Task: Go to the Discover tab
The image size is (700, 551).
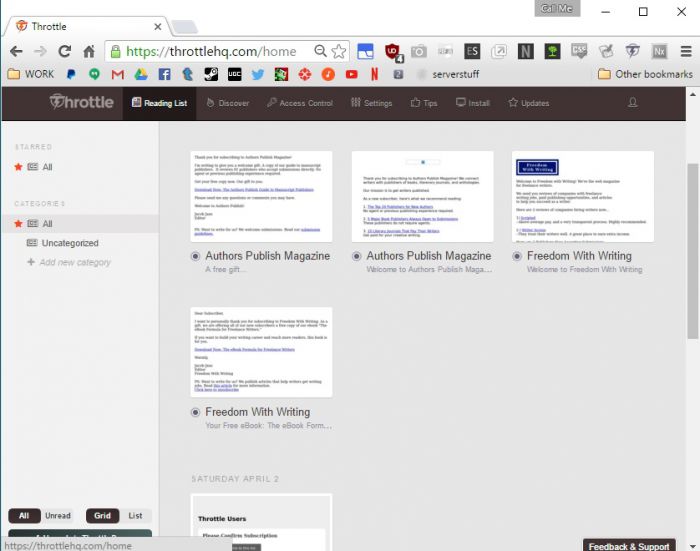Action: tap(228, 103)
